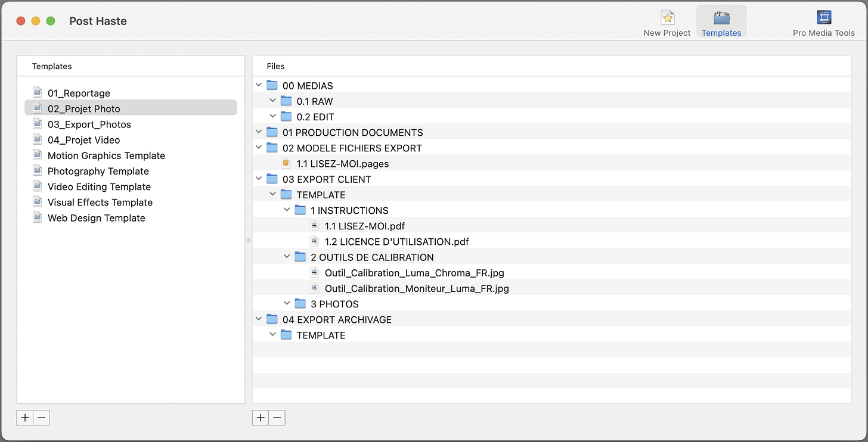The height and width of the screenshot is (442, 868).
Task: Open the New Project toolbar icon
Action: pos(667,23)
